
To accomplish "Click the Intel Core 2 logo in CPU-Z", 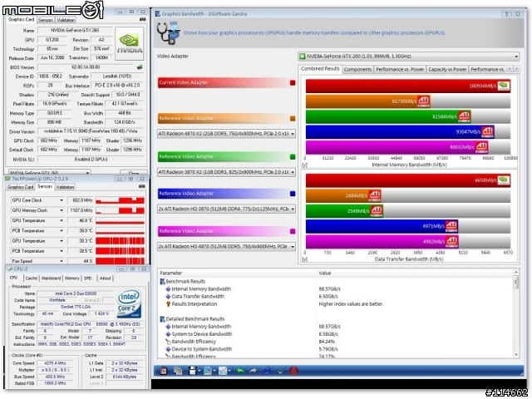I will [x=129, y=303].
